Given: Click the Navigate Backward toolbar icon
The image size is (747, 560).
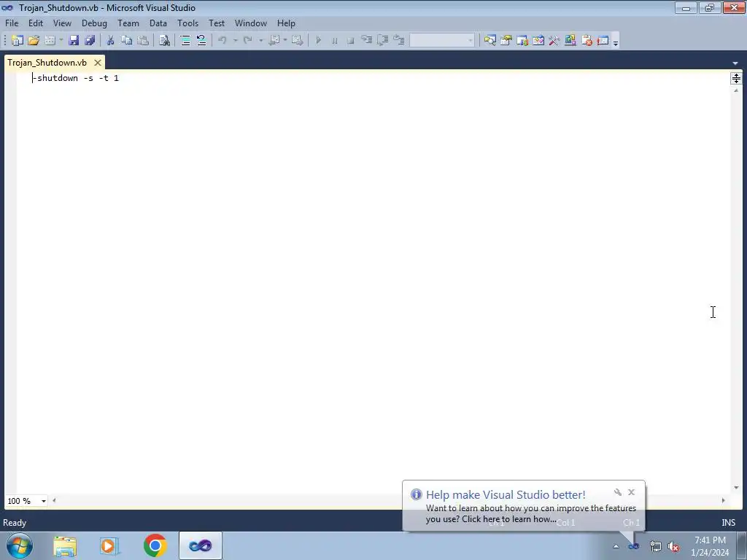Looking at the screenshot, I should click(274, 41).
